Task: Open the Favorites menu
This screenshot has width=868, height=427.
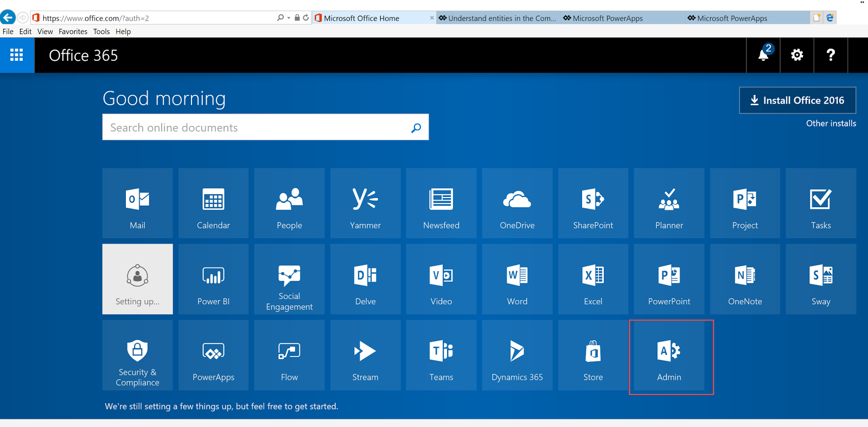Action: tap(73, 31)
